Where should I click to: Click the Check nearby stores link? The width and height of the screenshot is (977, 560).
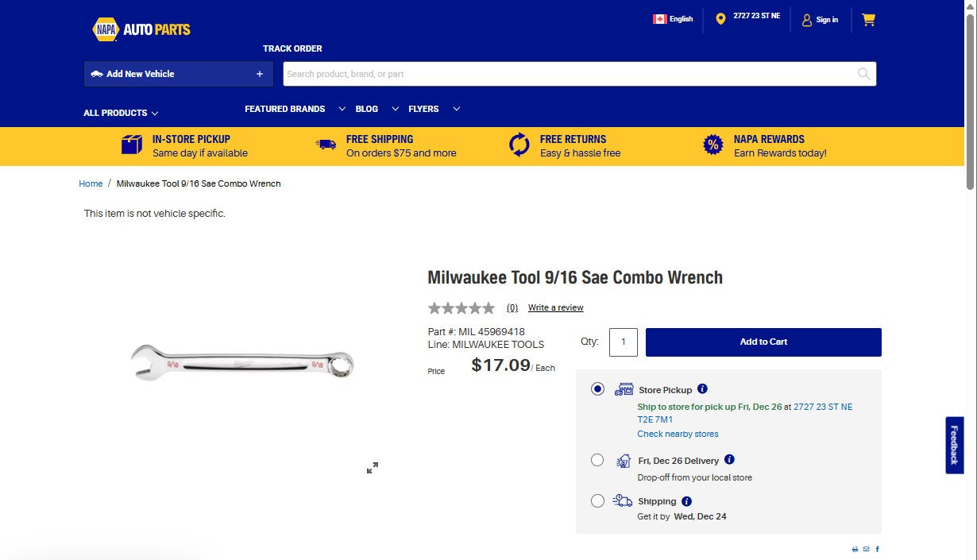[678, 434]
